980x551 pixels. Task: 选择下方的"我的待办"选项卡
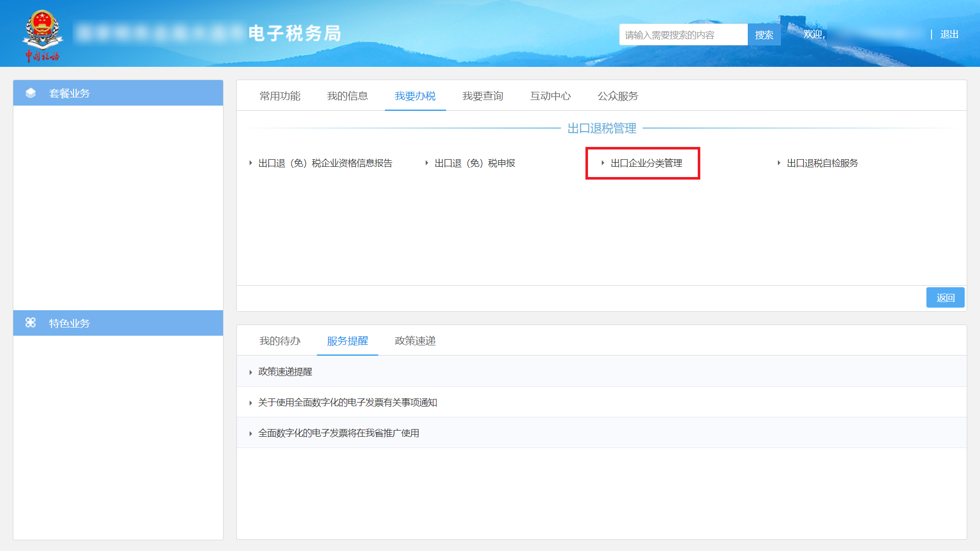pos(280,341)
